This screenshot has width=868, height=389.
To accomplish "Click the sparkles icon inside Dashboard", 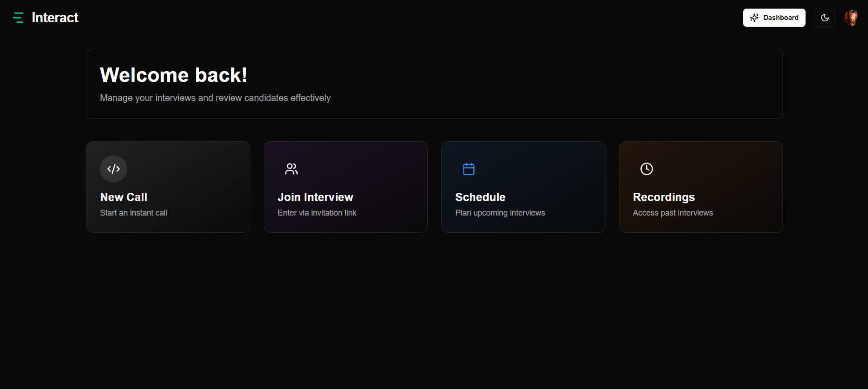I will pos(754,18).
